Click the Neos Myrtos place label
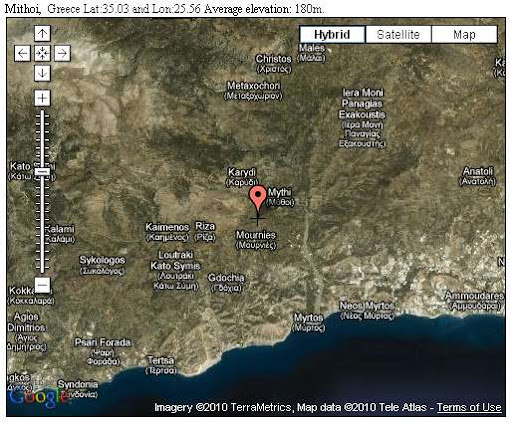This screenshot has height=423, width=512. (367, 310)
